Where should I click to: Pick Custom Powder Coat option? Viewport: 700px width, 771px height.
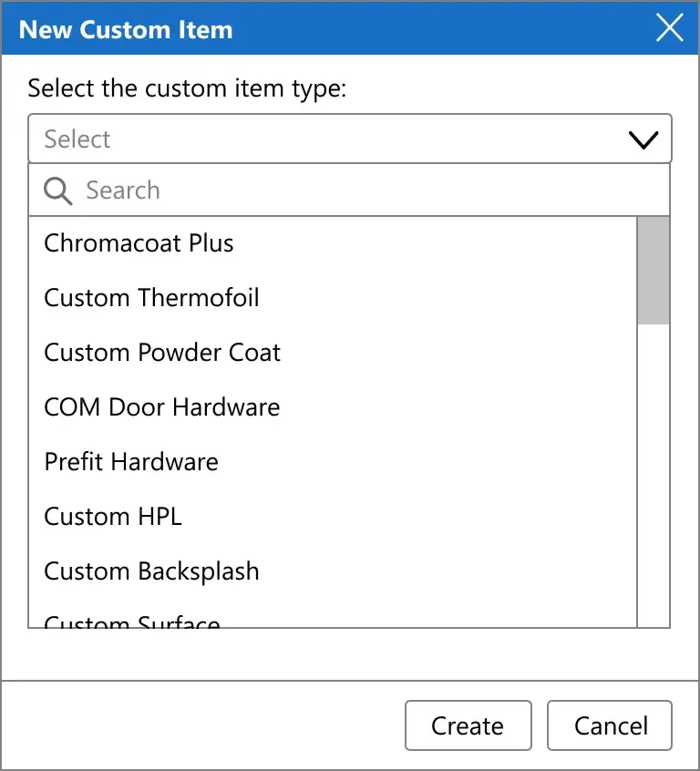coord(333,352)
